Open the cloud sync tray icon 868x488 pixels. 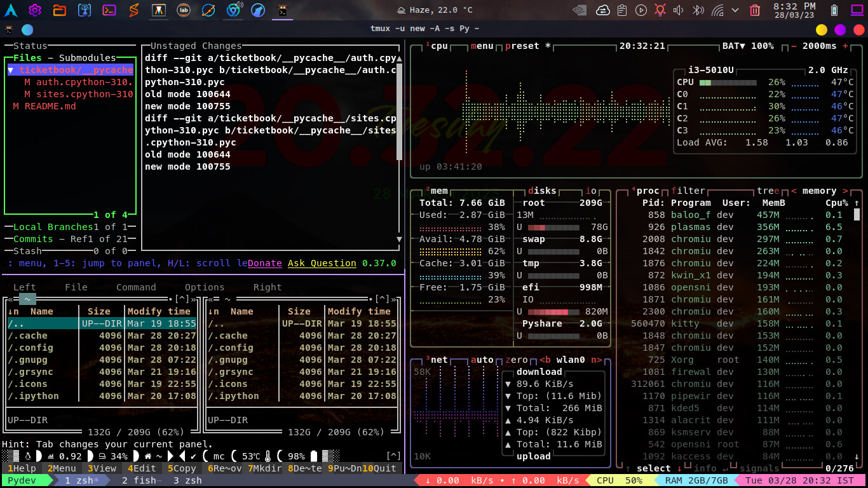(603, 10)
